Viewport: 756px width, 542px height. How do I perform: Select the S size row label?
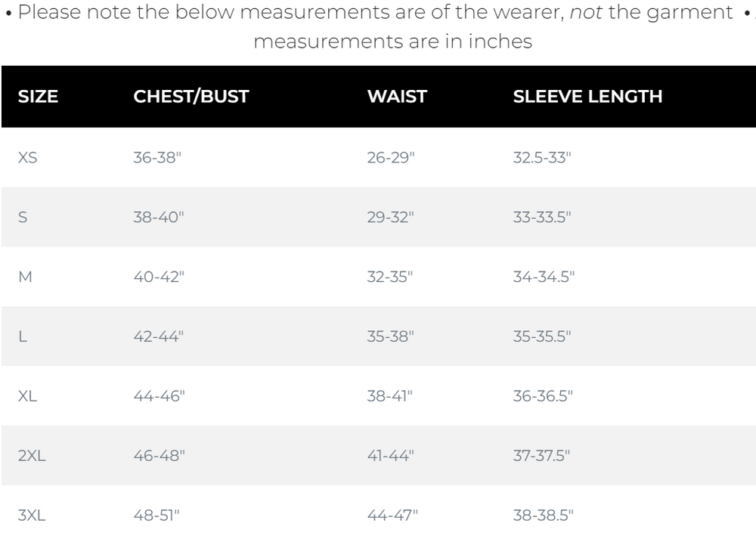pyautogui.click(x=23, y=217)
